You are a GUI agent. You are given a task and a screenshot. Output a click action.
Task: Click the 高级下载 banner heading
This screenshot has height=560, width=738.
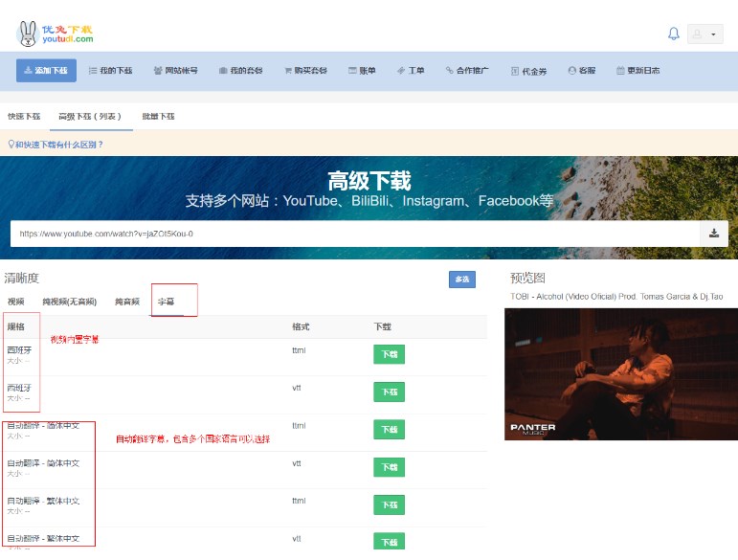click(x=369, y=181)
